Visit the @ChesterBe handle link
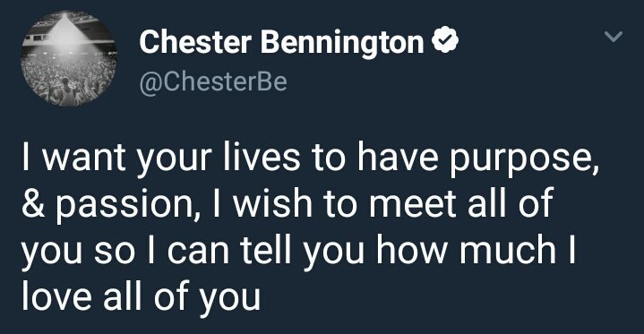The image size is (644, 334). (213, 82)
